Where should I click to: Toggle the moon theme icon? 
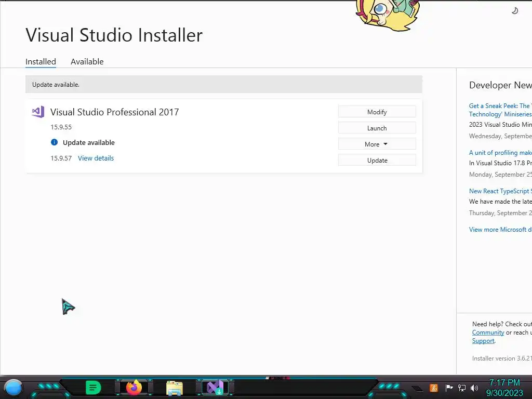[x=515, y=11]
